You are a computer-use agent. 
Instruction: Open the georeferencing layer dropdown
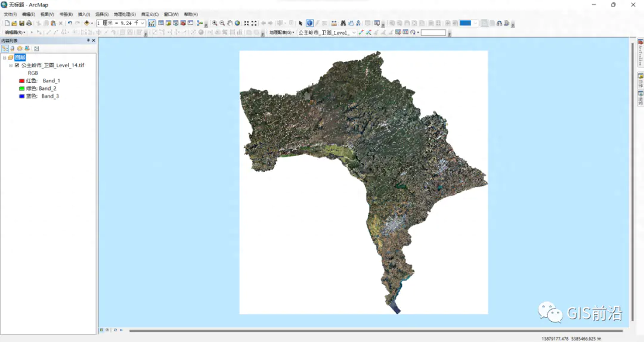click(x=354, y=33)
